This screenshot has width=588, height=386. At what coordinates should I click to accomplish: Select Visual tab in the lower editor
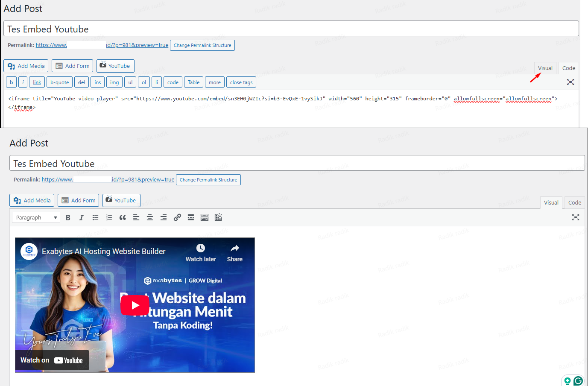pos(551,202)
